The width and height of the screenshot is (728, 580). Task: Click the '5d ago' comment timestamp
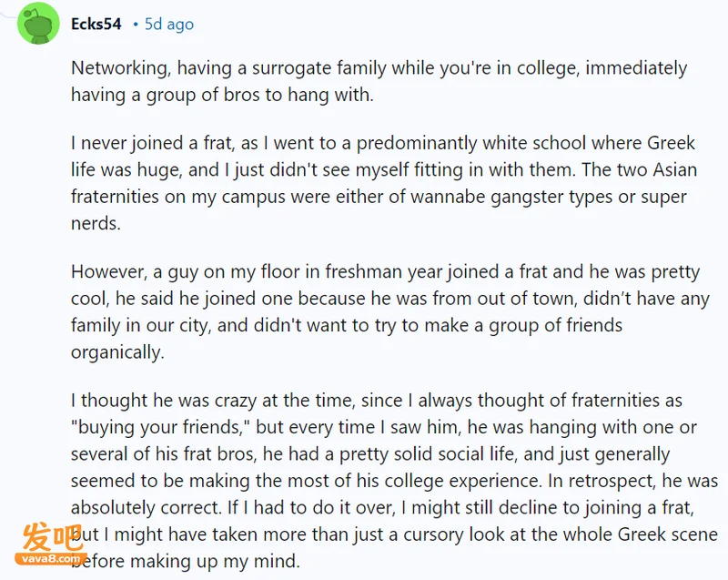pyautogui.click(x=169, y=25)
